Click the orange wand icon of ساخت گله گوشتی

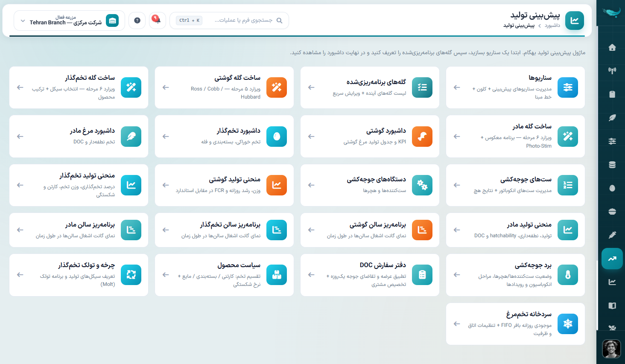pos(277,87)
